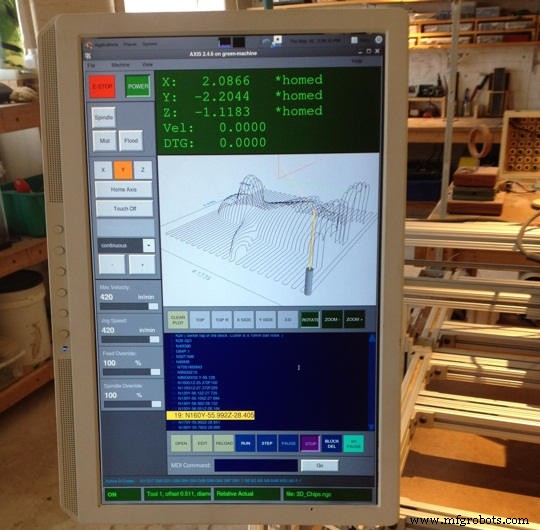The width and height of the screenshot is (540, 530).
Task: Click the Home Axis button
Action: click(x=124, y=189)
